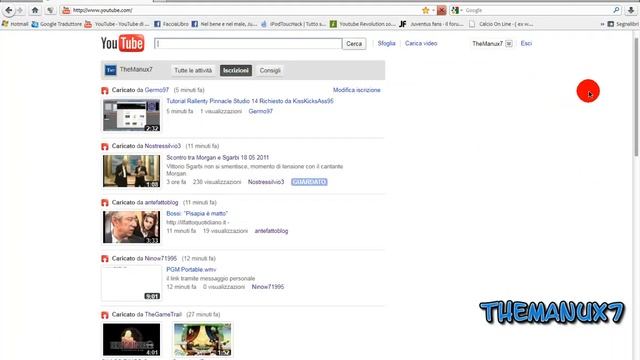Open TheGameTrail uploader link
This screenshot has width=640, height=360.
click(163, 314)
